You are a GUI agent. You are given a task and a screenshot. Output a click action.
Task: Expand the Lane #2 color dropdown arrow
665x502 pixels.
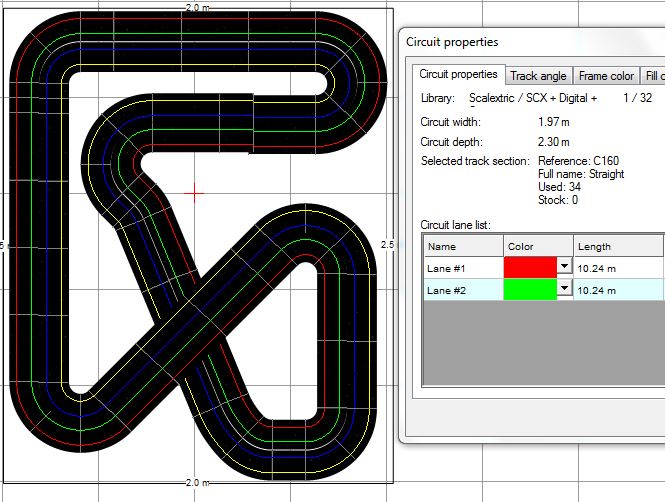[x=564, y=288]
